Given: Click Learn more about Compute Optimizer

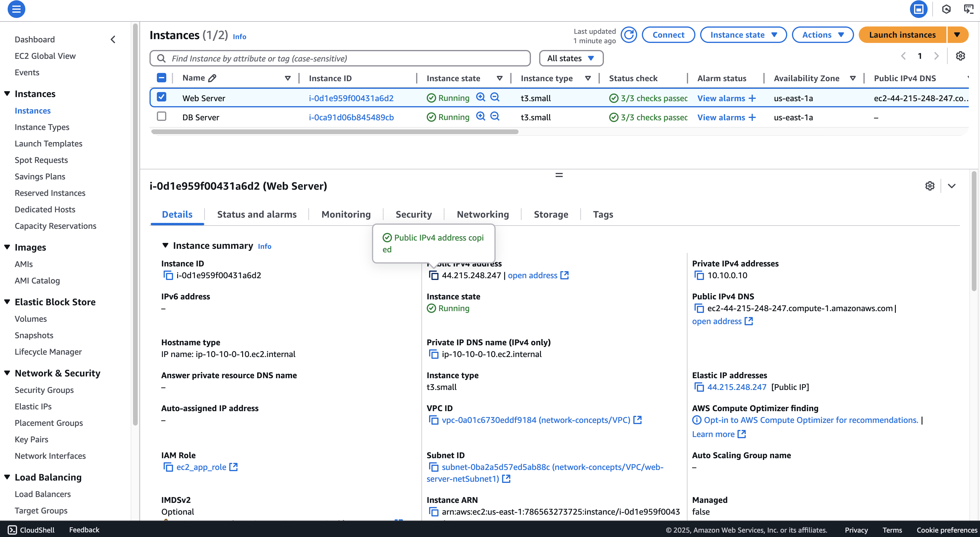Looking at the screenshot, I should click(x=719, y=434).
